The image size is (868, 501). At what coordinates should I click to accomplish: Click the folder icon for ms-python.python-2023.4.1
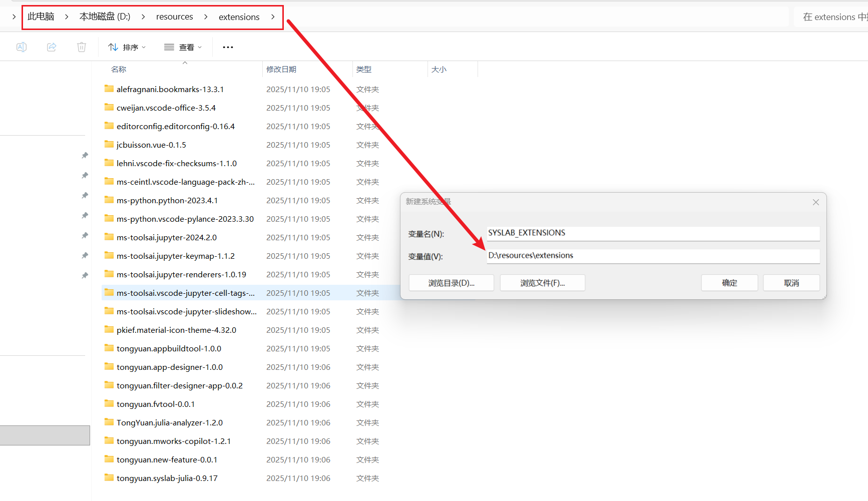click(x=109, y=200)
